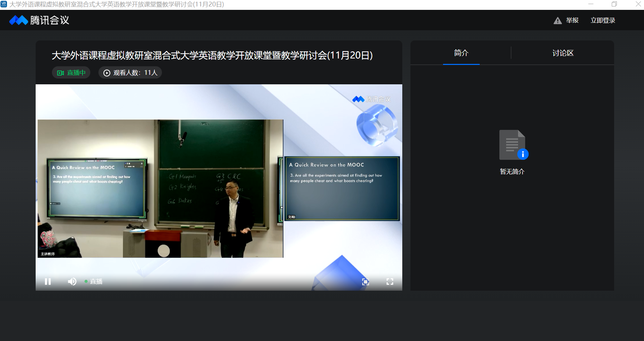Minimize the Tencent Meeting window

click(x=591, y=4)
